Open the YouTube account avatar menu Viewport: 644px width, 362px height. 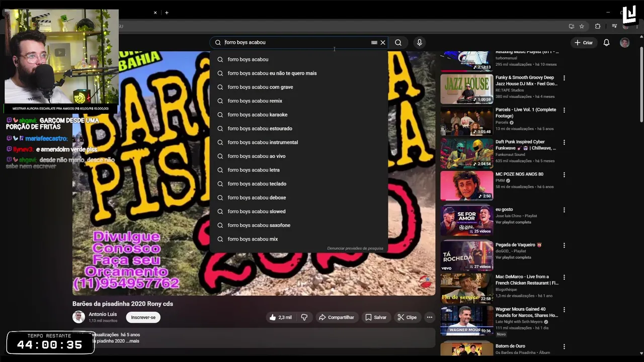[x=624, y=43]
